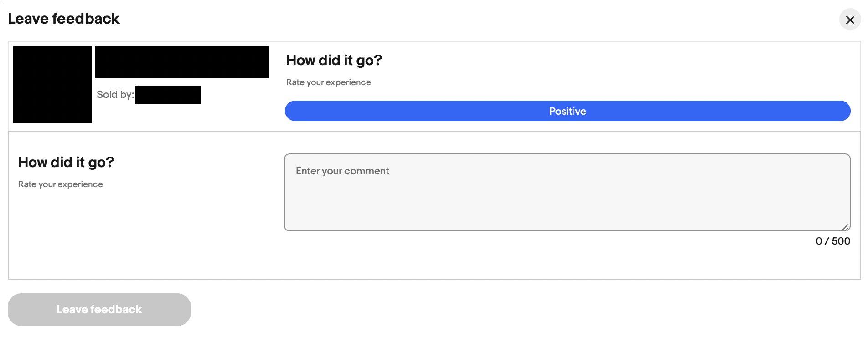Select the Rate your experience label
868x347 pixels.
click(328, 82)
